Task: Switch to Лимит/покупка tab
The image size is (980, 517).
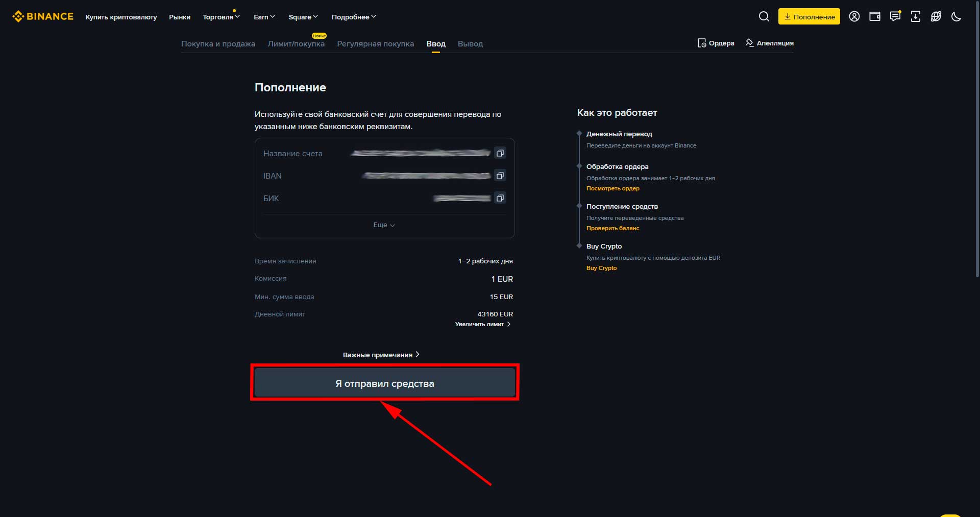Action: (x=296, y=44)
